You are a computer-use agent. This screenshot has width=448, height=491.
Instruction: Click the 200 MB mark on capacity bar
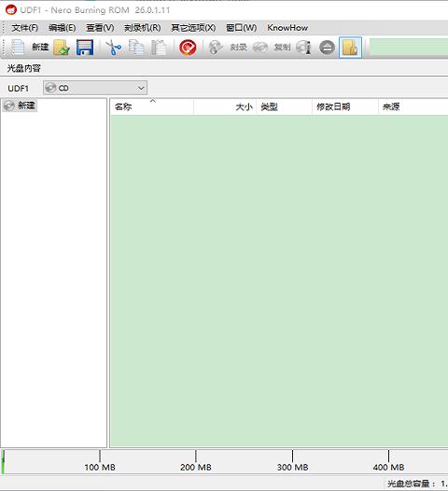click(196, 468)
